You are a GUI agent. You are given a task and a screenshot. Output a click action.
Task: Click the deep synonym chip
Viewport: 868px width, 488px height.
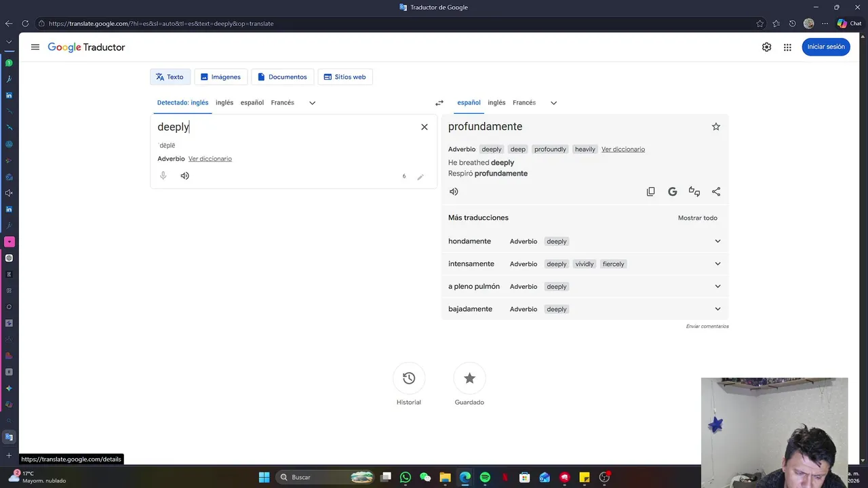(518, 149)
